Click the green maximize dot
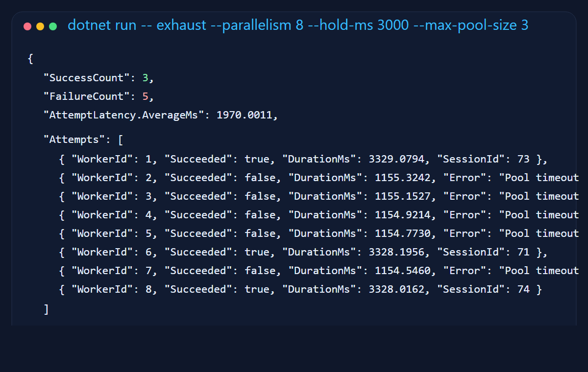The height and width of the screenshot is (372, 588). click(53, 26)
